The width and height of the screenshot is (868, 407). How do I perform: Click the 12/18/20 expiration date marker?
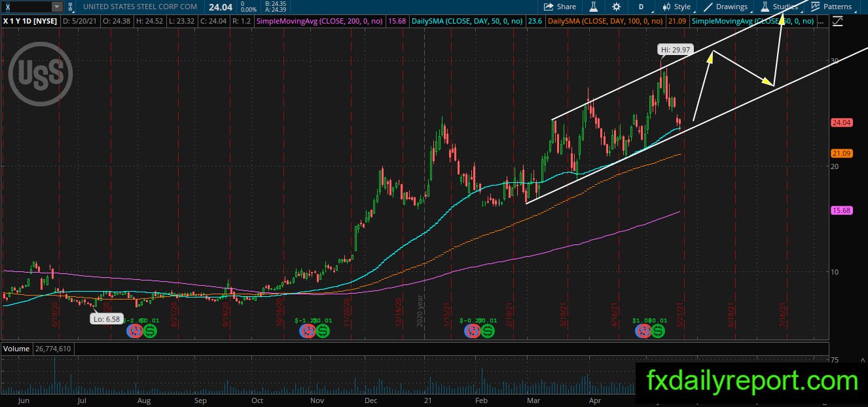point(398,313)
